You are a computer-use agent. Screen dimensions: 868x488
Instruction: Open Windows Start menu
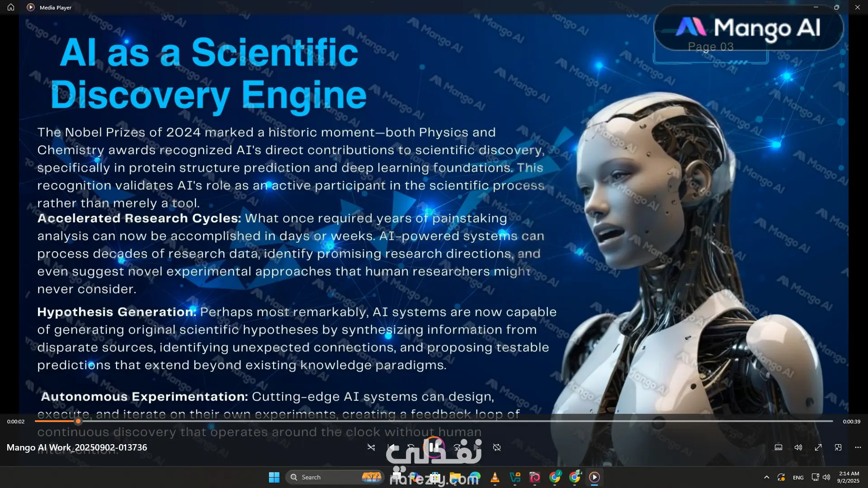(x=274, y=477)
